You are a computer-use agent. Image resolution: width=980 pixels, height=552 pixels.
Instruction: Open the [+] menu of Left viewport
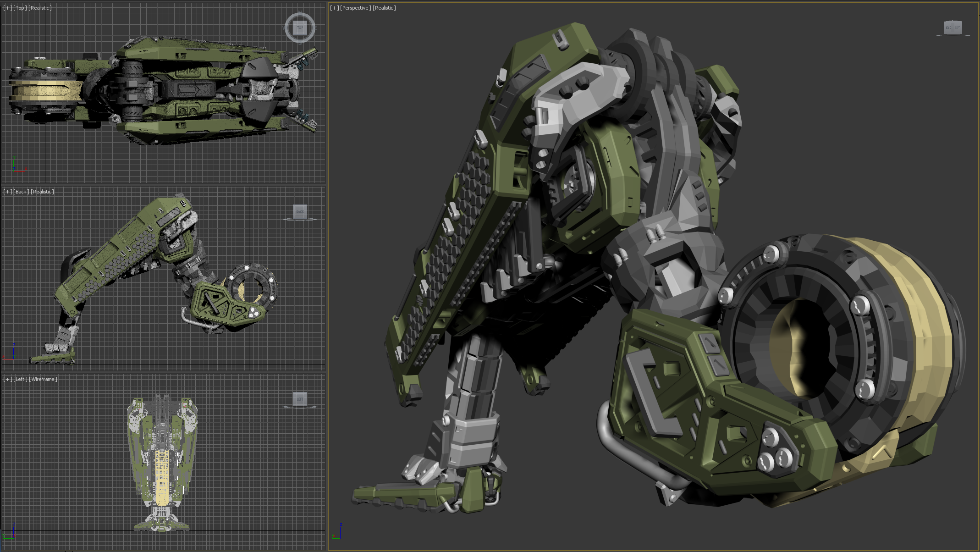(7, 379)
